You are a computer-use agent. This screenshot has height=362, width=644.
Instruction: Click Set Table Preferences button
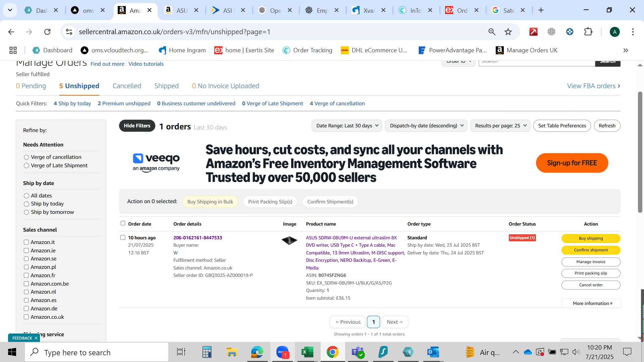pos(562,126)
